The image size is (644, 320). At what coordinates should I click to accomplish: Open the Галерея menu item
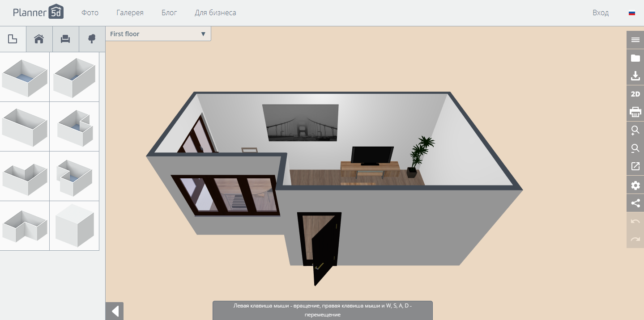(x=130, y=13)
